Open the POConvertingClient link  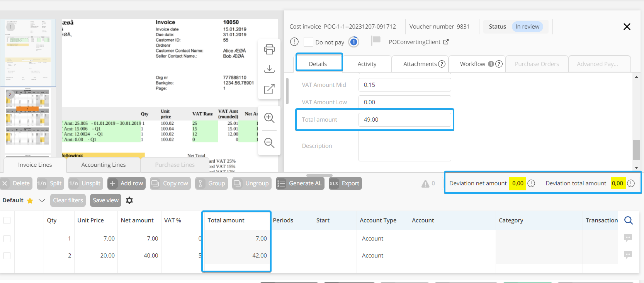point(418,42)
